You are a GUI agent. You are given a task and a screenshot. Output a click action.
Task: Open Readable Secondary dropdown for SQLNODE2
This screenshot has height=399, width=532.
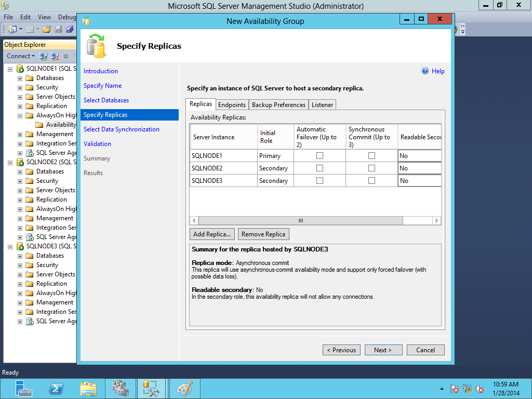[x=420, y=168]
